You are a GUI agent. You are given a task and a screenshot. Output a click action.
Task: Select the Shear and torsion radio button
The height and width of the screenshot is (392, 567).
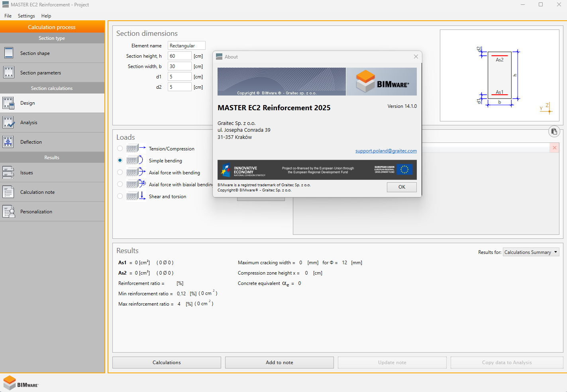pos(120,196)
